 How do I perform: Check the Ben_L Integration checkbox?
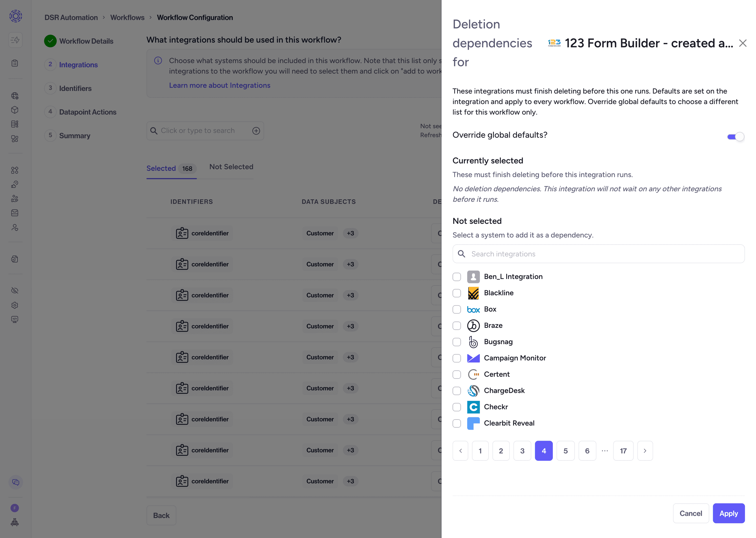pos(457,277)
